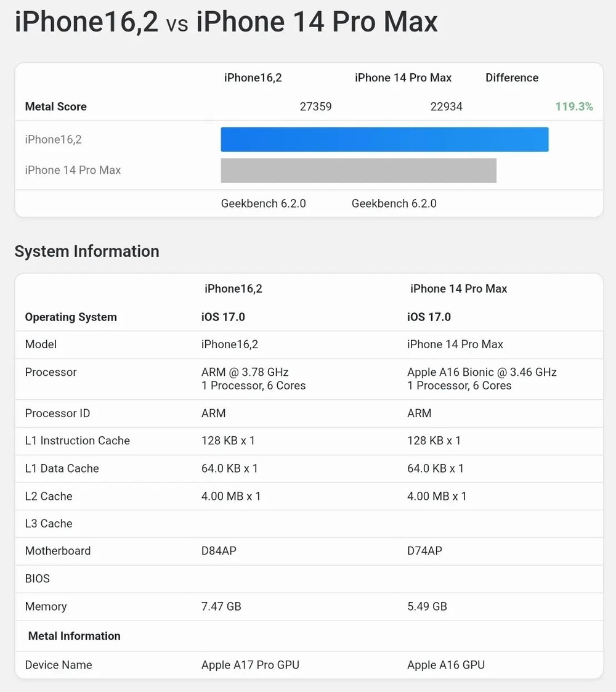The height and width of the screenshot is (692, 616).
Task: Click the Apple A16 GPU device name
Action: pyautogui.click(x=445, y=665)
